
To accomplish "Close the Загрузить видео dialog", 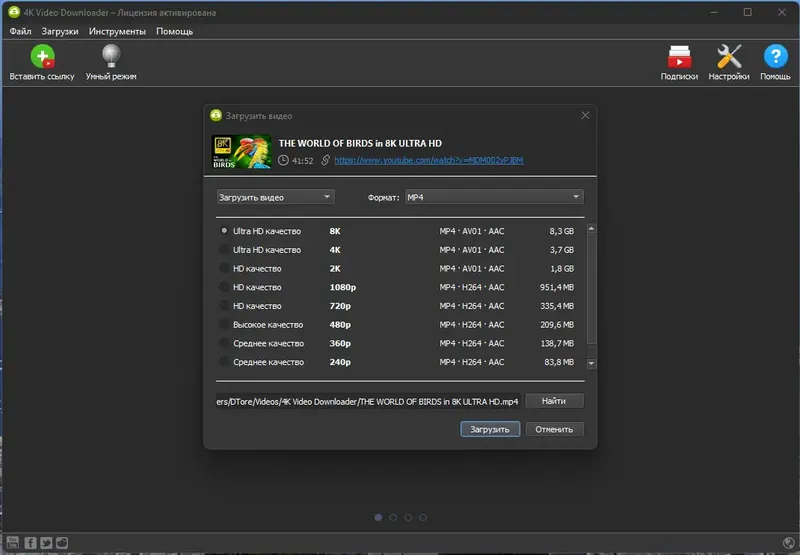I will click(585, 115).
